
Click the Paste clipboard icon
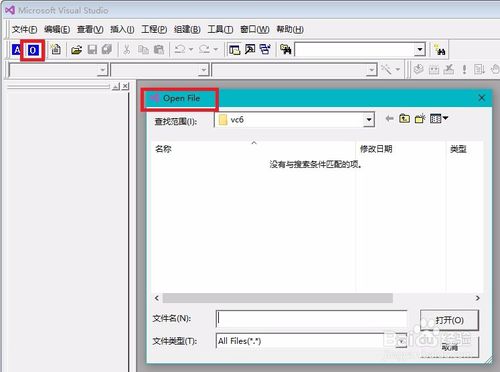coord(159,50)
